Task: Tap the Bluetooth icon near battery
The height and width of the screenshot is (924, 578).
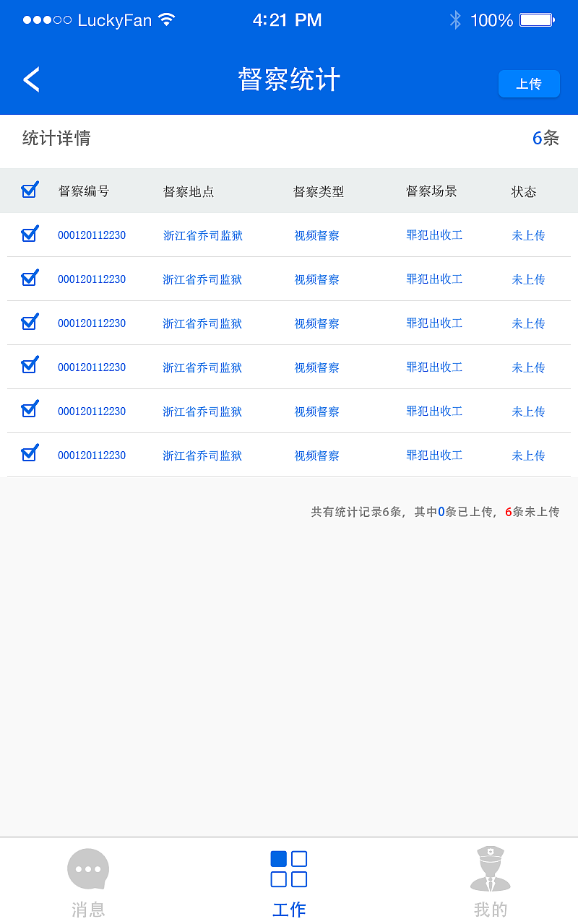Action: pos(455,20)
